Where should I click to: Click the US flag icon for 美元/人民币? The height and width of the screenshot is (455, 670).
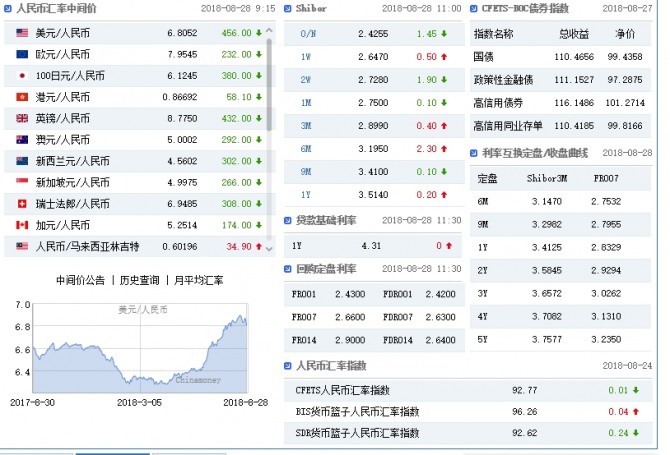pyautogui.click(x=22, y=32)
